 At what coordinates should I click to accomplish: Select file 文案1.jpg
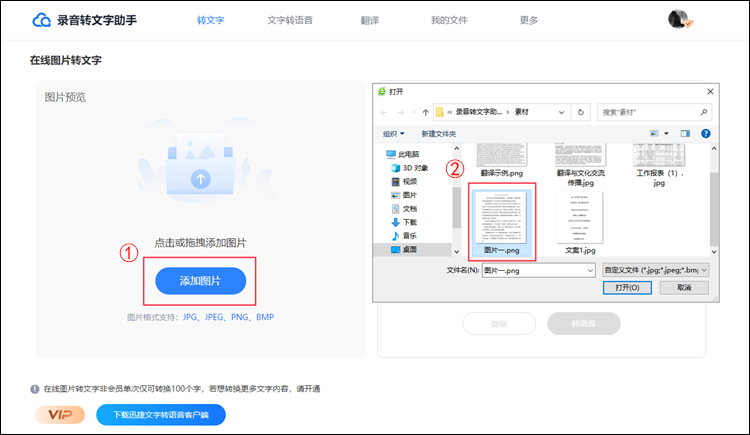(580, 223)
